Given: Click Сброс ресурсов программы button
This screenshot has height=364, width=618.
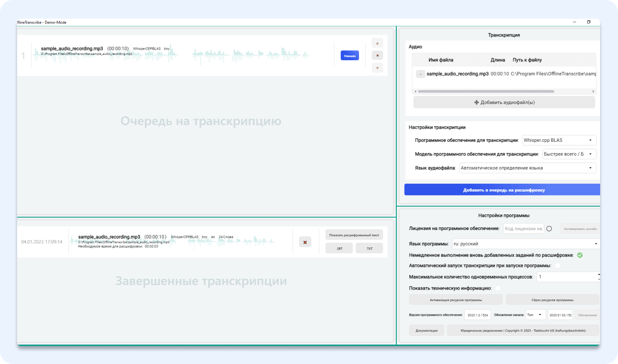Looking at the screenshot, I should [553, 300].
